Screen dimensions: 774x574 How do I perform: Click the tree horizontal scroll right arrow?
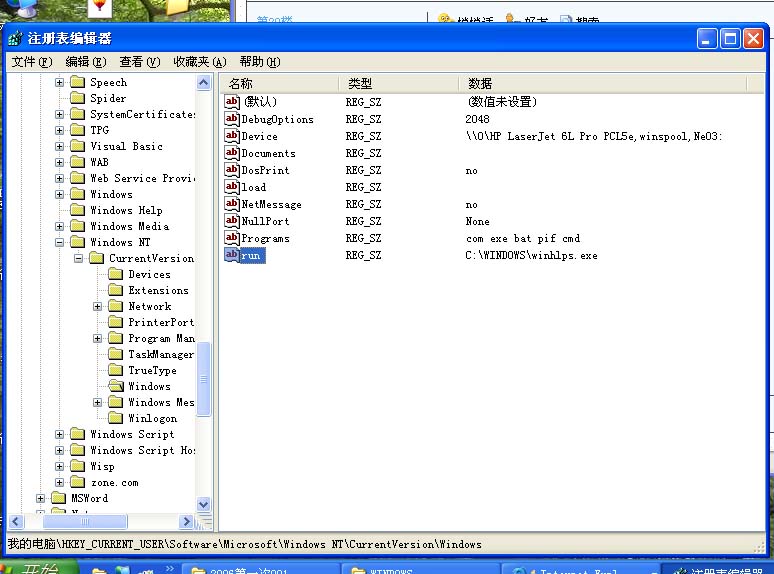[187, 521]
